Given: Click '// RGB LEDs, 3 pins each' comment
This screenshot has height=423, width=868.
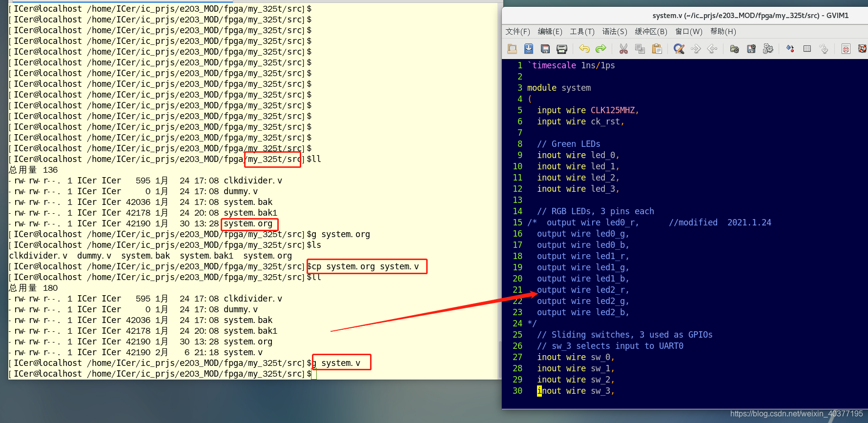Looking at the screenshot, I should click(596, 211).
